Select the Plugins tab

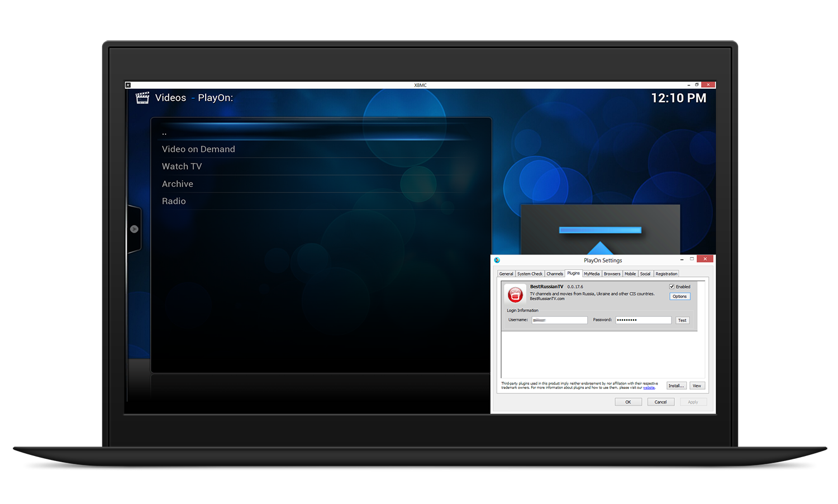coord(573,273)
